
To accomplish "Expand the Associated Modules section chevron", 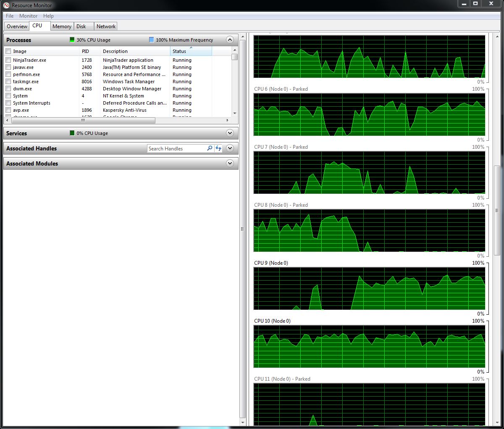I will point(230,163).
